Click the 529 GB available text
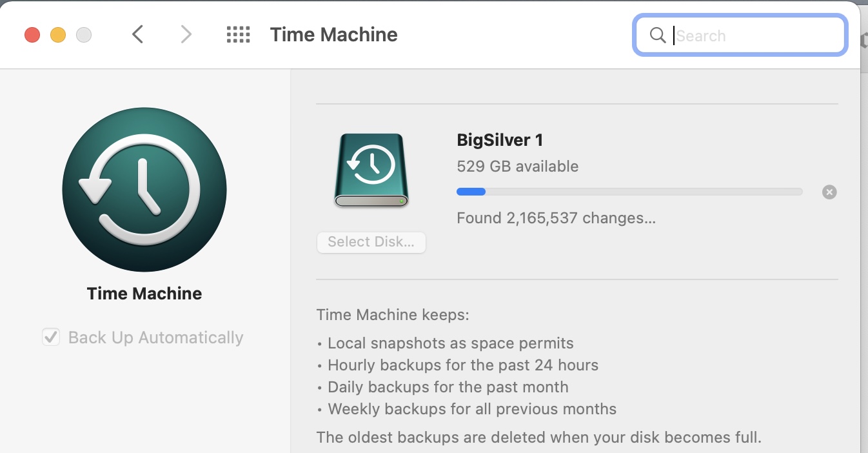Screen dimensions: 868x453 point(517,166)
